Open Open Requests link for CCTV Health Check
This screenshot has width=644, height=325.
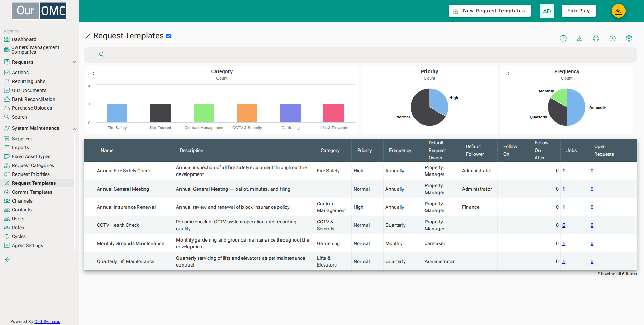592,225
